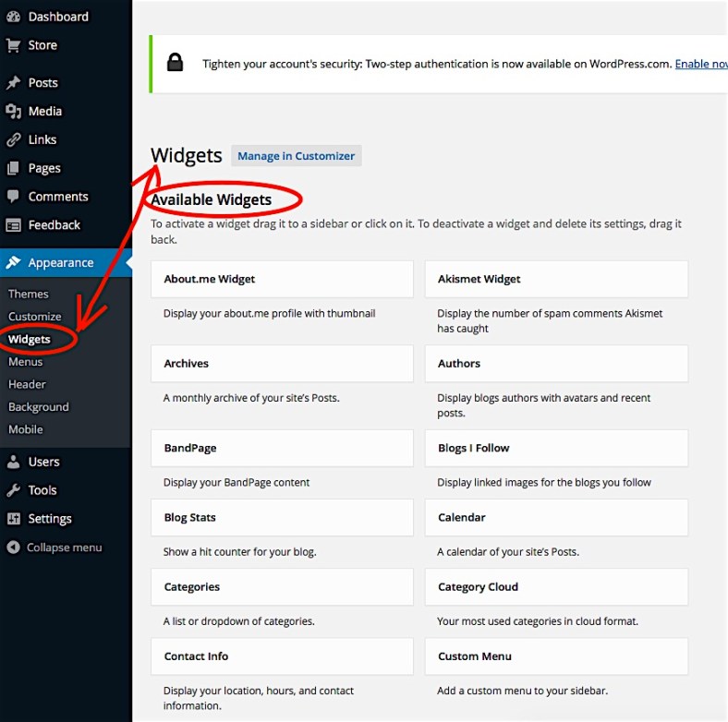Choose the Akismet Widget box
The width and height of the screenshot is (728, 722).
point(555,279)
